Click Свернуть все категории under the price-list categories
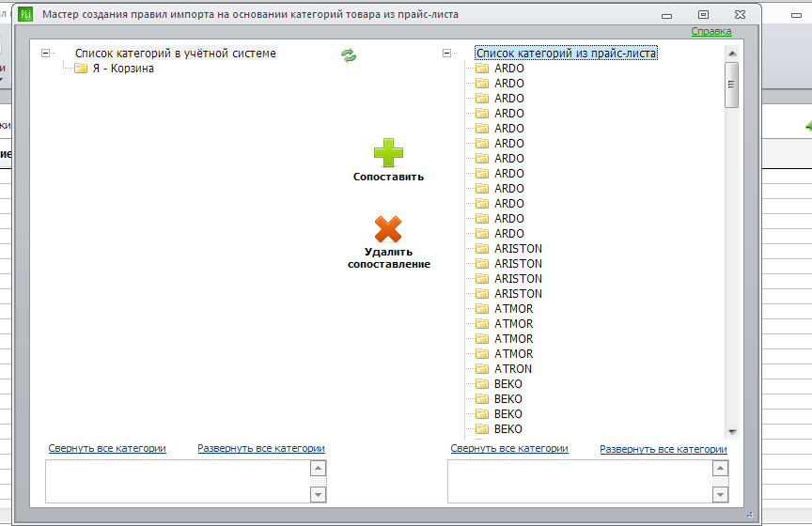The width and height of the screenshot is (812, 526). pos(509,448)
